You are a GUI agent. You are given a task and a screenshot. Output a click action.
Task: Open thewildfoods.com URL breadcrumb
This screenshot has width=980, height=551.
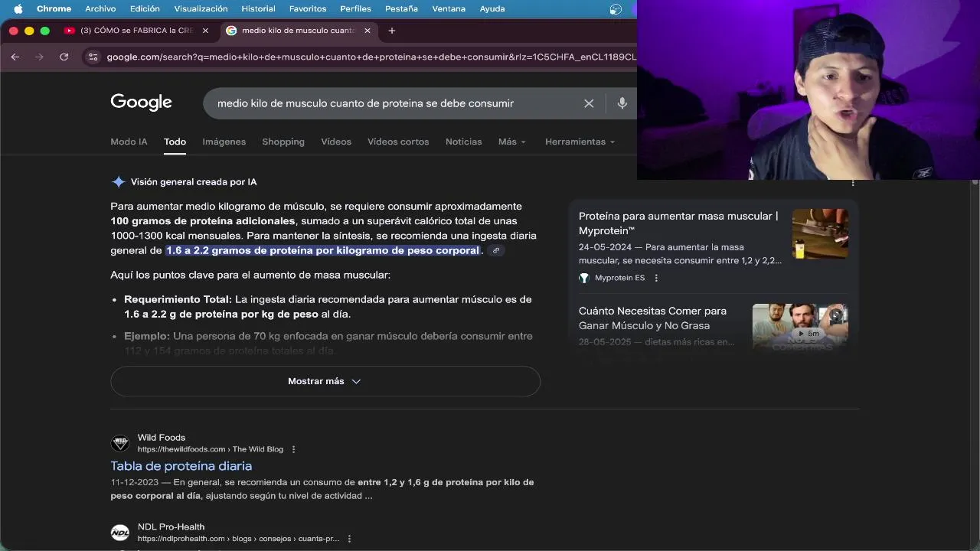point(211,449)
